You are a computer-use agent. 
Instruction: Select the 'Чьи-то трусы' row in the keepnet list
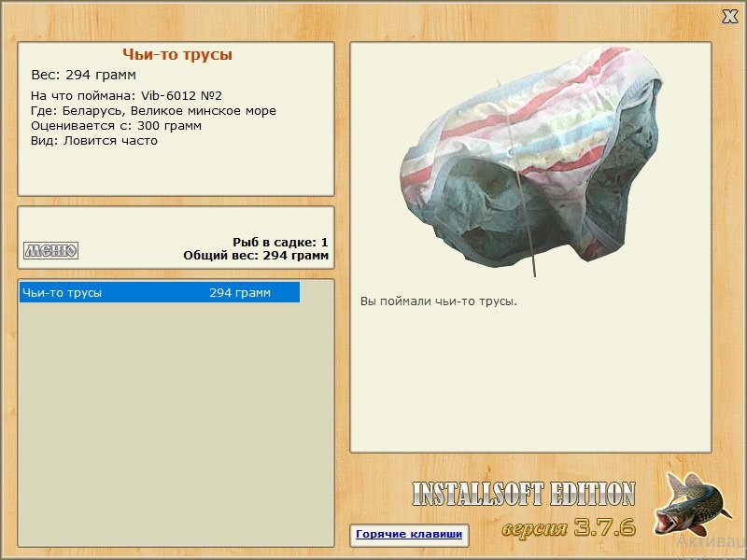(x=160, y=292)
